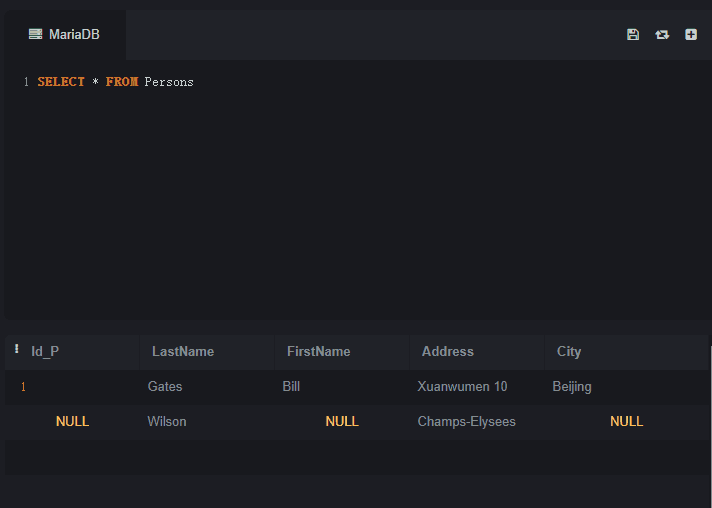712x508 pixels.
Task: Click the City column header
Action: coord(569,351)
